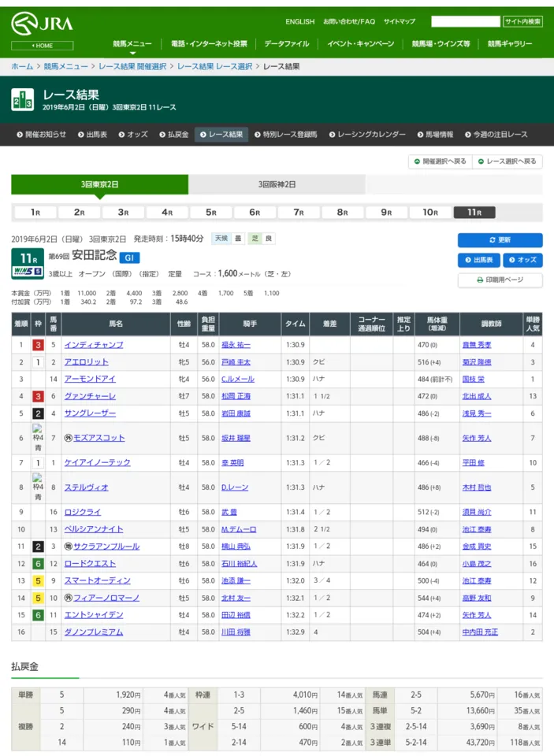Click レース選択へ戻る button
The height and width of the screenshot is (756, 554).
508,161
